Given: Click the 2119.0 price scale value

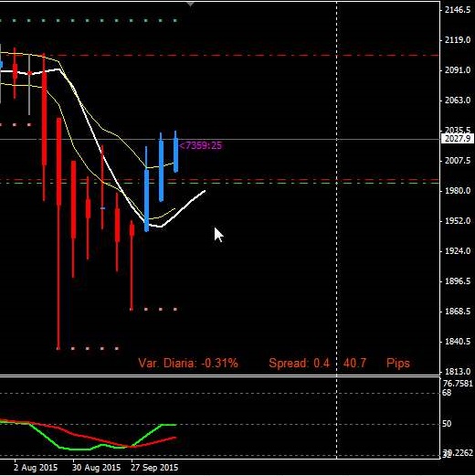Looking at the screenshot, I should pyautogui.click(x=458, y=40).
